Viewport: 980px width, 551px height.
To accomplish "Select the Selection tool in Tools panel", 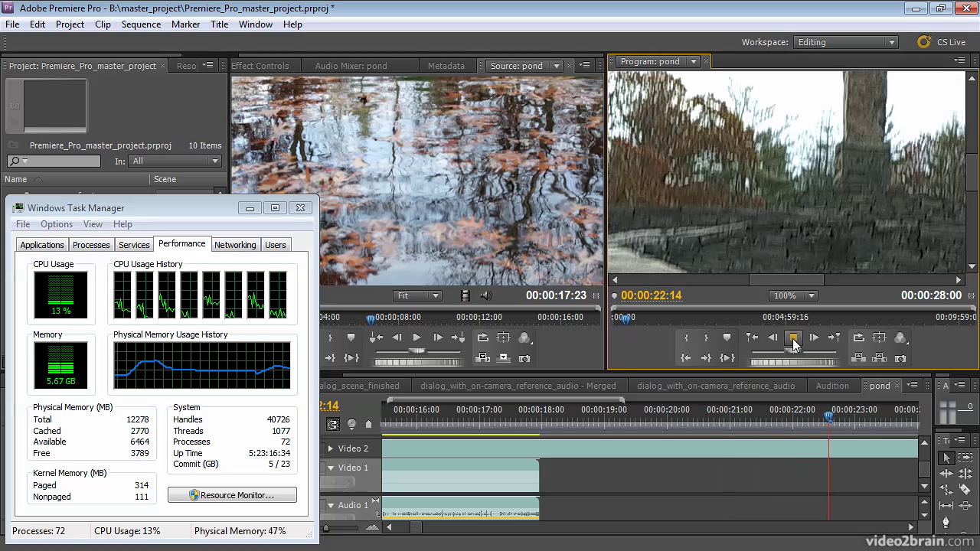I will 946,458.
